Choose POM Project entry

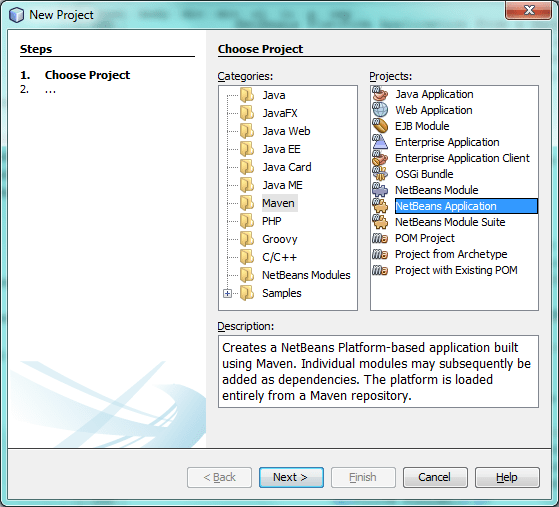425,238
